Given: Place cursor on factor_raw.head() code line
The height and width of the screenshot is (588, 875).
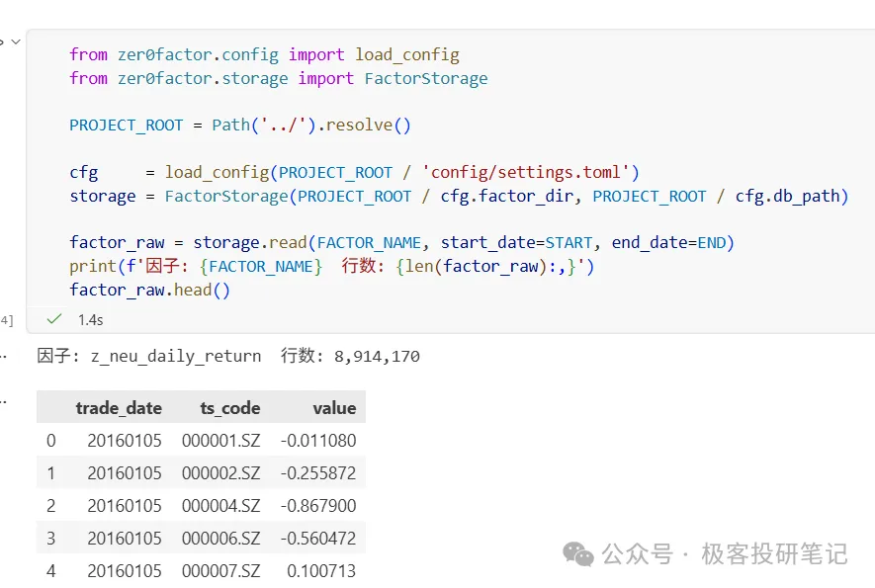Looking at the screenshot, I should (149, 291).
